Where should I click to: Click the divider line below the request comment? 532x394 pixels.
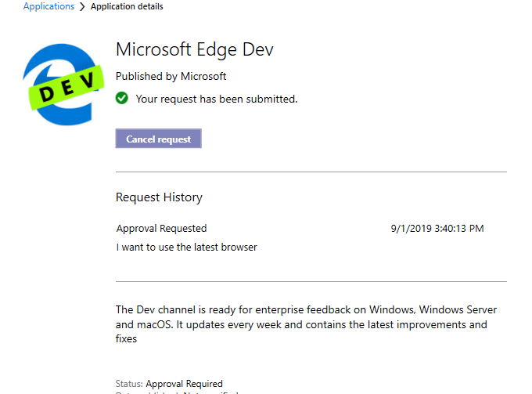click(x=311, y=281)
